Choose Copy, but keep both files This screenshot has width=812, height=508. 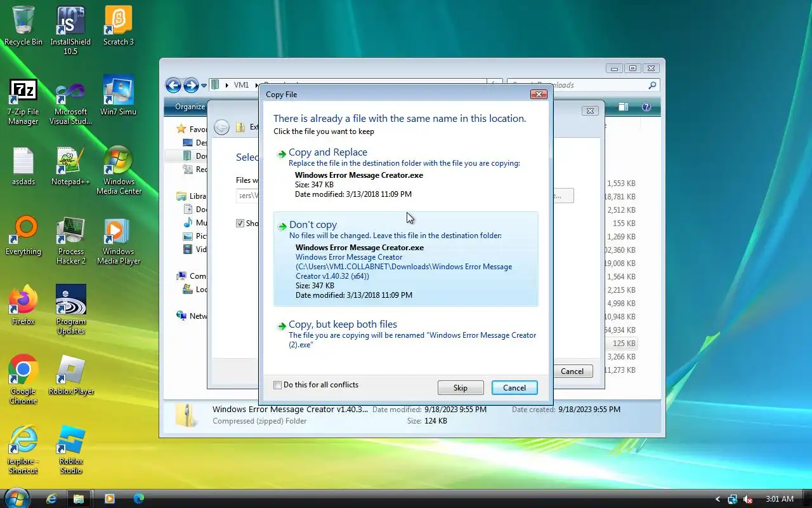click(405, 335)
